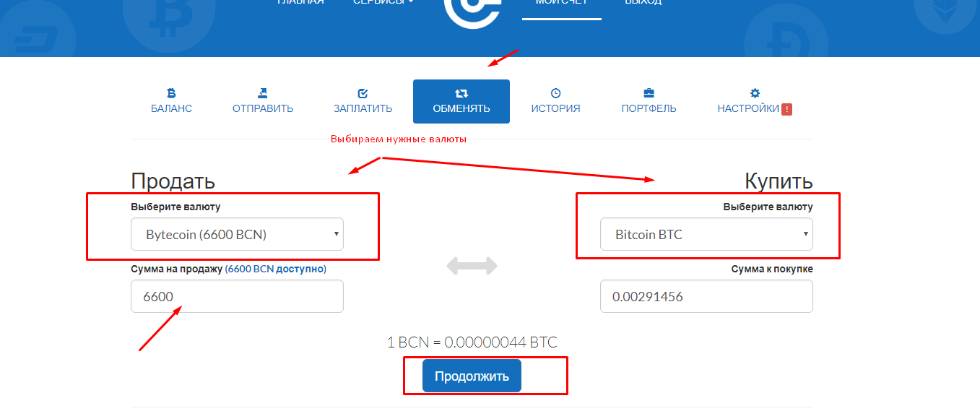980x419 pixels.
Task: Click the red alert badge beside Настройки
Action: [787, 109]
